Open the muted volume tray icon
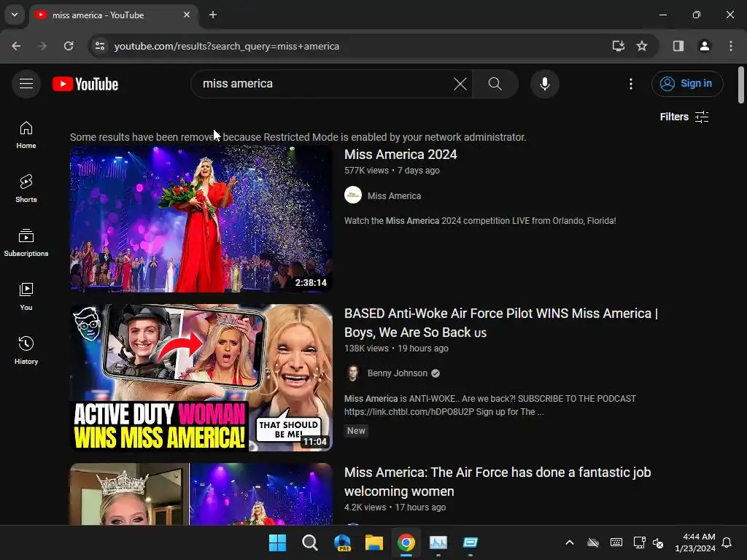This screenshot has height=560, width=747. click(x=658, y=542)
